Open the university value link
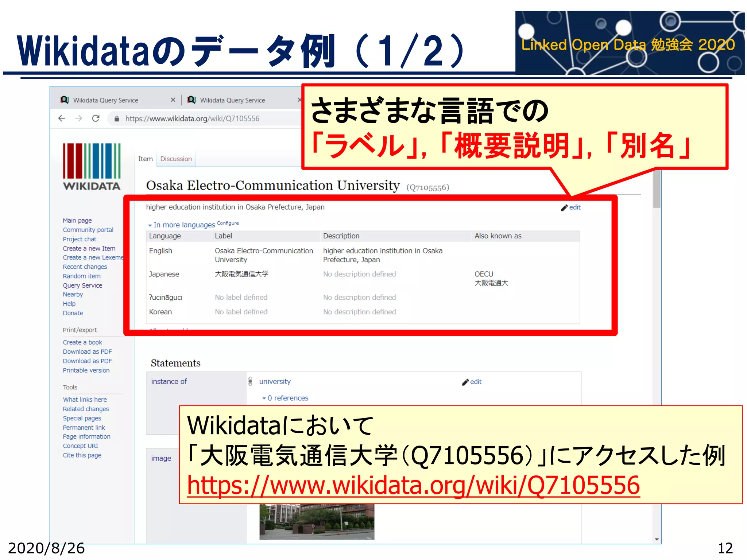 275,381
